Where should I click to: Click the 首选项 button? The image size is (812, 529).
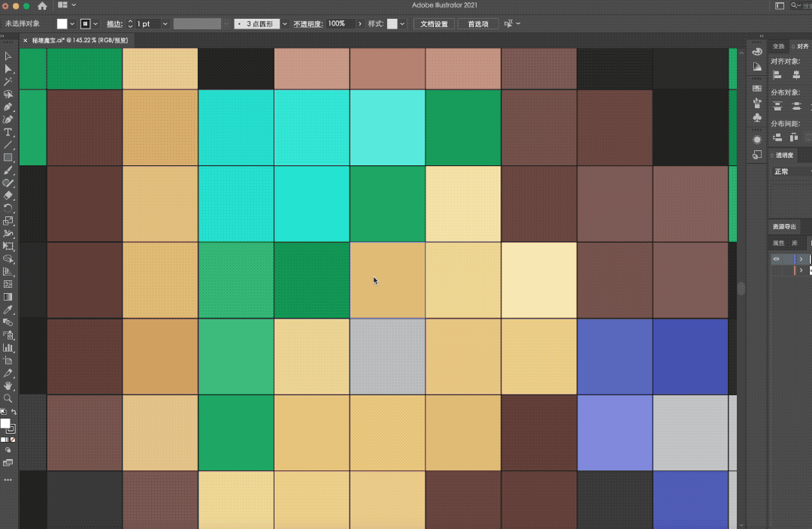click(x=478, y=24)
